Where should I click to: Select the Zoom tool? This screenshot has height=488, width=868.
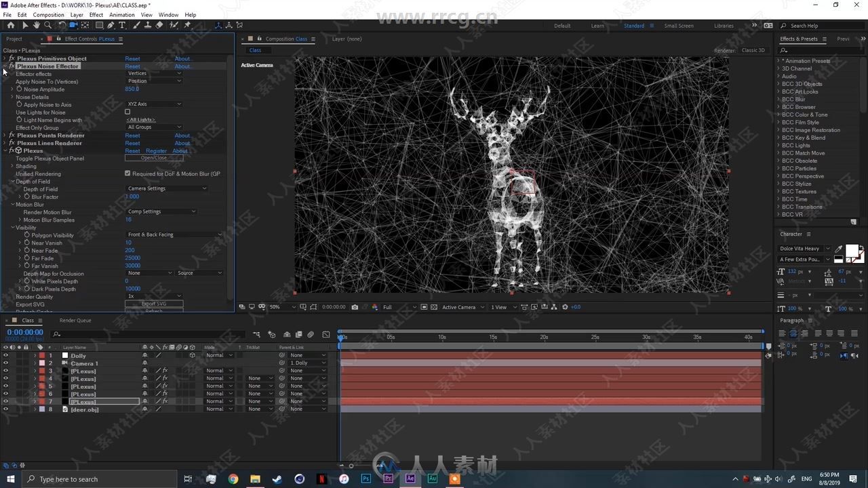tap(47, 25)
